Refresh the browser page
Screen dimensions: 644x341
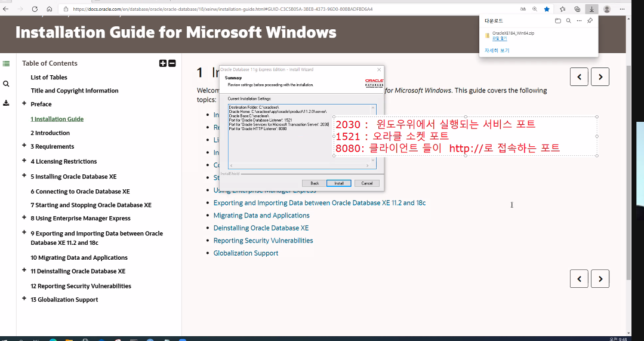(x=35, y=8)
